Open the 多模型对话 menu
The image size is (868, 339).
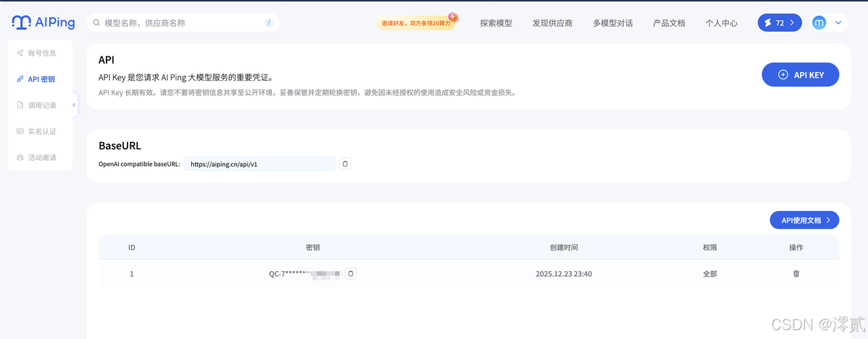click(612, 23)
